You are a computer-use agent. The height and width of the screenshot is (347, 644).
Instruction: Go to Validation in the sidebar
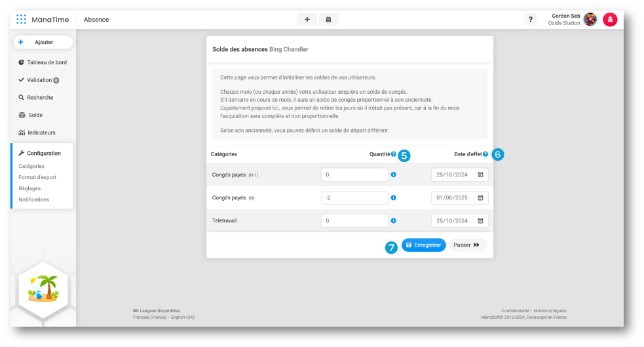click(x=39, y=80)
